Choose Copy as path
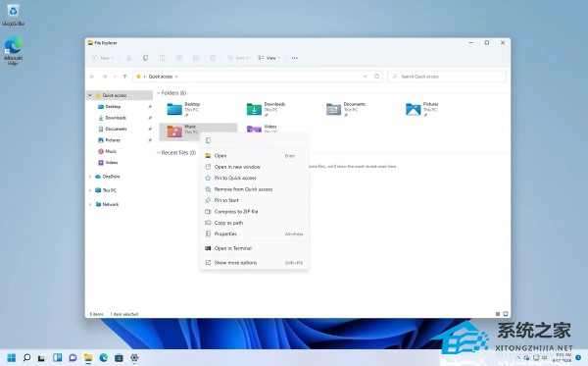The width and height of the screenshot is (588, 366). coord(254,223)
